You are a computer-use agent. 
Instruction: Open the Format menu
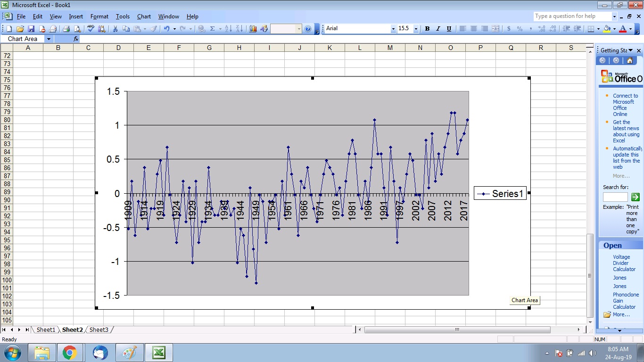[x=99, y=16]
